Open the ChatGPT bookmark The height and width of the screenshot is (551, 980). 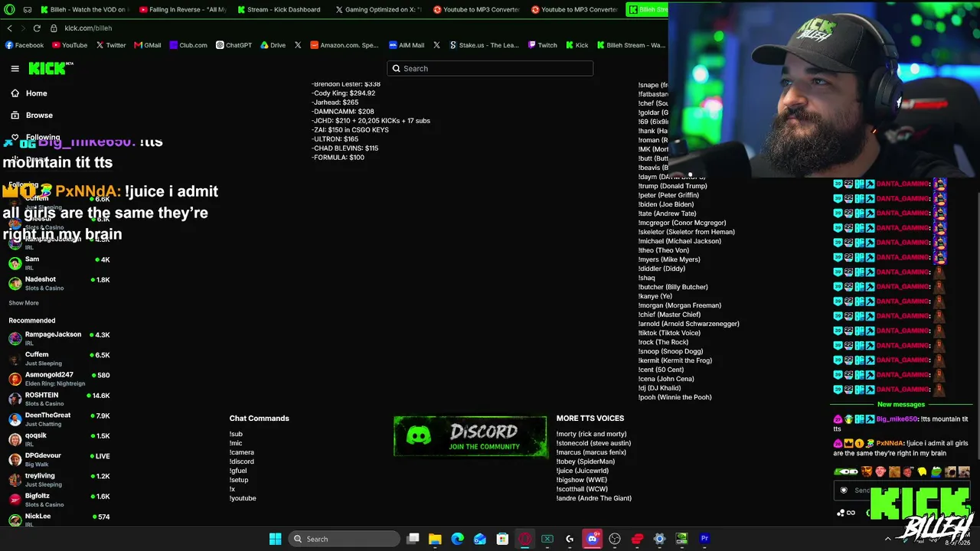[x=234, y=45]
